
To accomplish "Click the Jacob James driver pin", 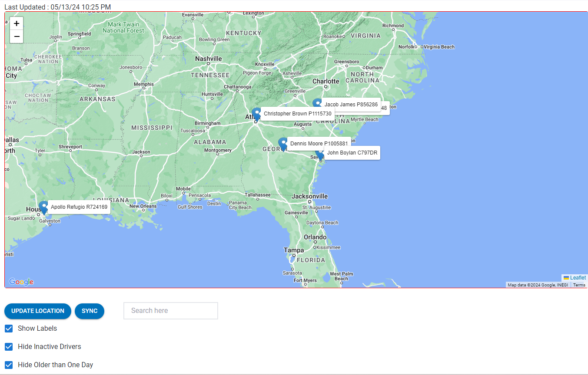I will [x=317, y=104].
